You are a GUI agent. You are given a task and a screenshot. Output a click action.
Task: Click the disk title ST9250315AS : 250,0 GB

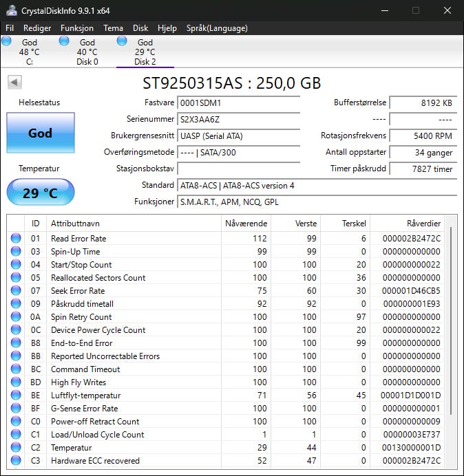click(x=232, y=83)
